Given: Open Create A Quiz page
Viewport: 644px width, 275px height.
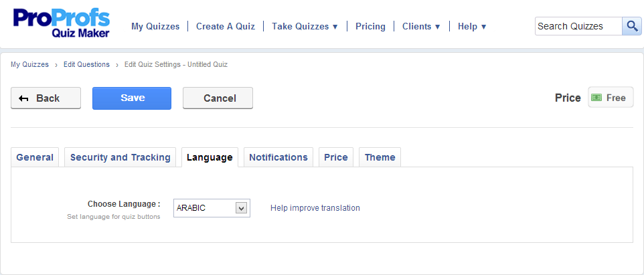Looking at the screenshot, I should pos(226,27).
